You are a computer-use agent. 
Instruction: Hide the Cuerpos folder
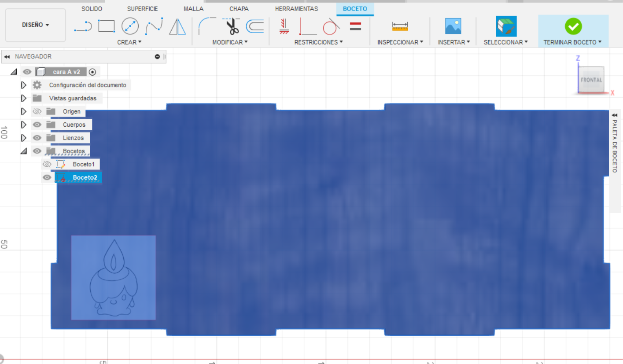point(37,125)
